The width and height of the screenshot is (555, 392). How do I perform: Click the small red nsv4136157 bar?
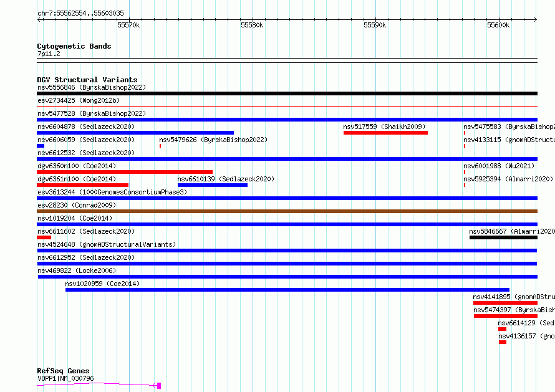tap(502, 342)
